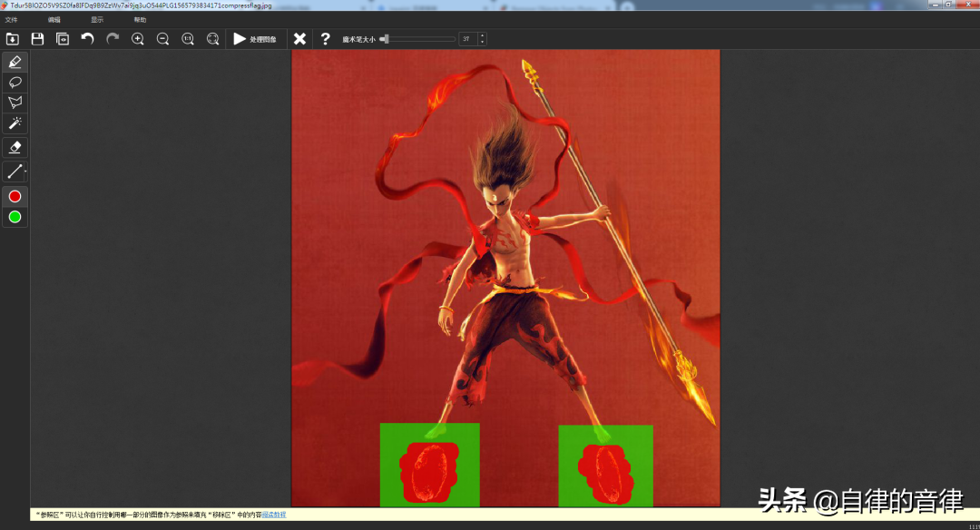Screen dimensions: 980x530
Task: Adjust the 魔术笔大小 size slider handle
Action: point(386,39)
